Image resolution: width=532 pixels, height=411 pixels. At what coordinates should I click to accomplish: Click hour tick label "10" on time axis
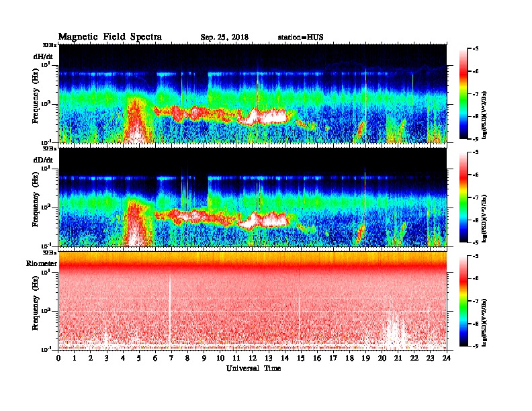click(220, 358)
